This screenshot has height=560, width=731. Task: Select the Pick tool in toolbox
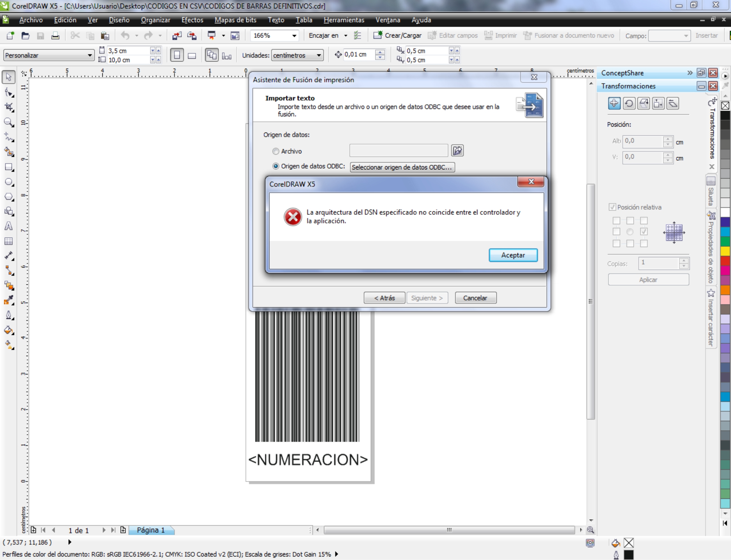pyautogui.click(x=8, y=77)
